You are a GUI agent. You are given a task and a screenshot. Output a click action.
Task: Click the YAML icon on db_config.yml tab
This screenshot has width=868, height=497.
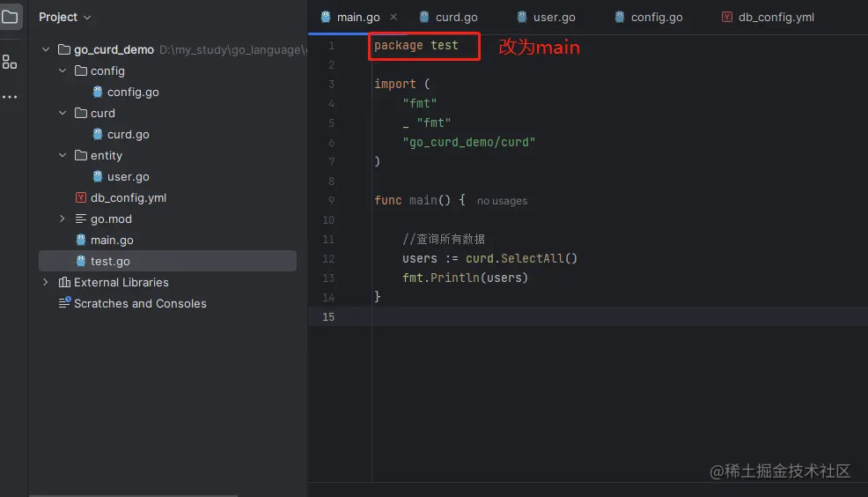pyautogui.click(x=727, y=17)
